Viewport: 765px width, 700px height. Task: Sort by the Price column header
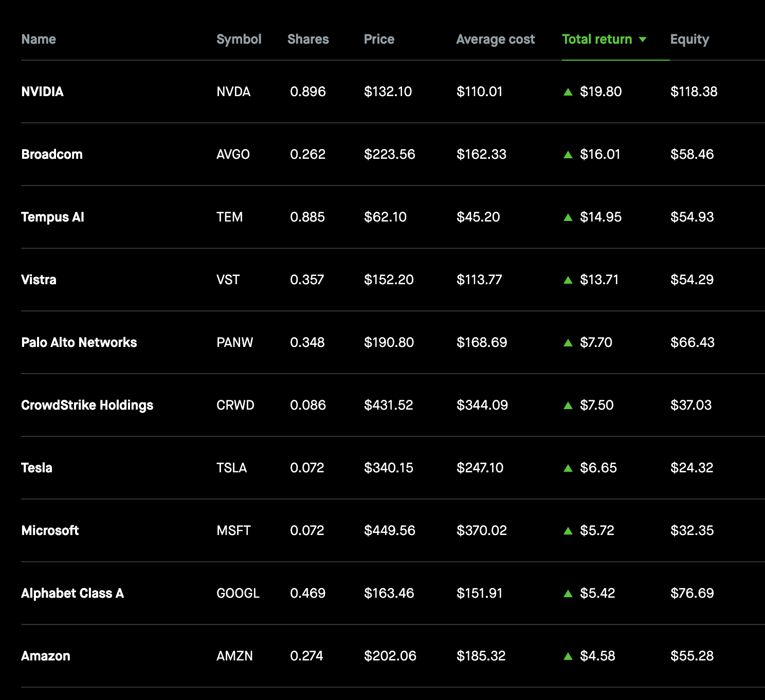(x=379, y=39)
